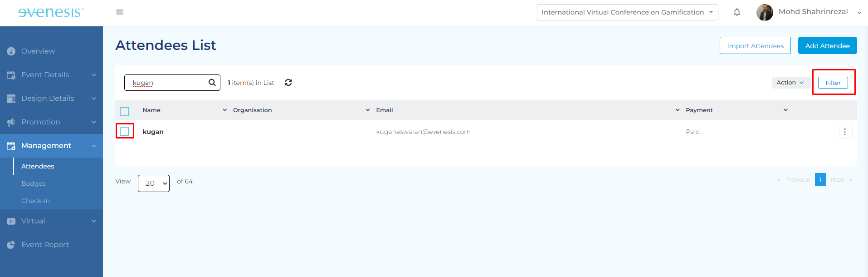Open the Name column sort arrow

click(224, 110)
